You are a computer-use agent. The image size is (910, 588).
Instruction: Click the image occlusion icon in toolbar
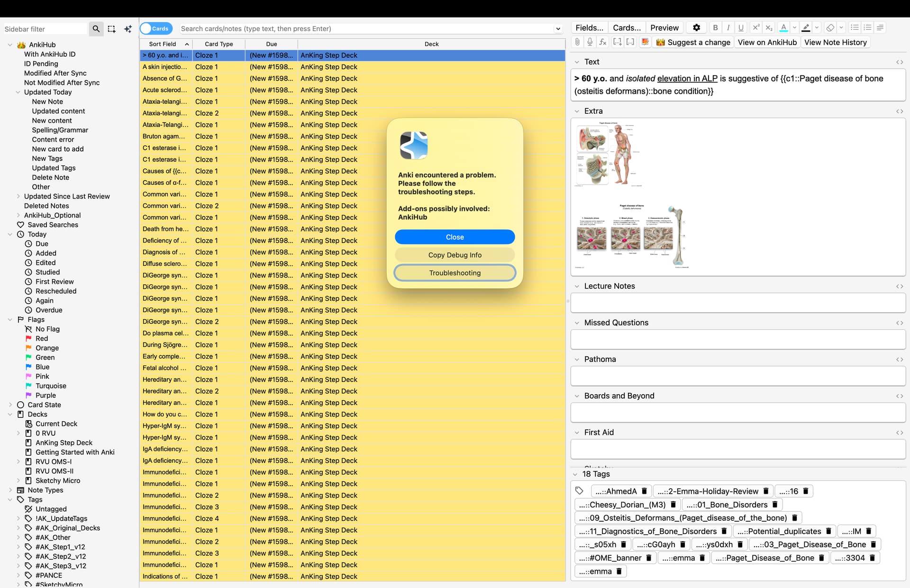coord(645,42)
